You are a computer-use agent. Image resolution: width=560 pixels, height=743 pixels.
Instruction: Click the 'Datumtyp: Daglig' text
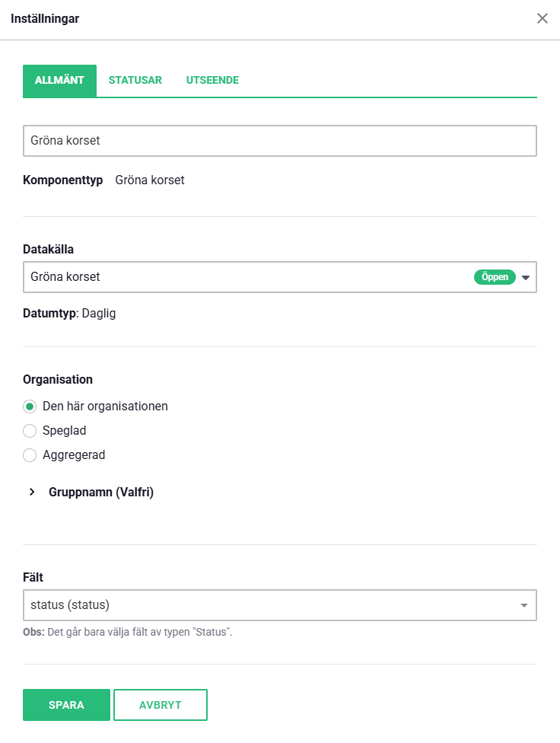point(69,313)
